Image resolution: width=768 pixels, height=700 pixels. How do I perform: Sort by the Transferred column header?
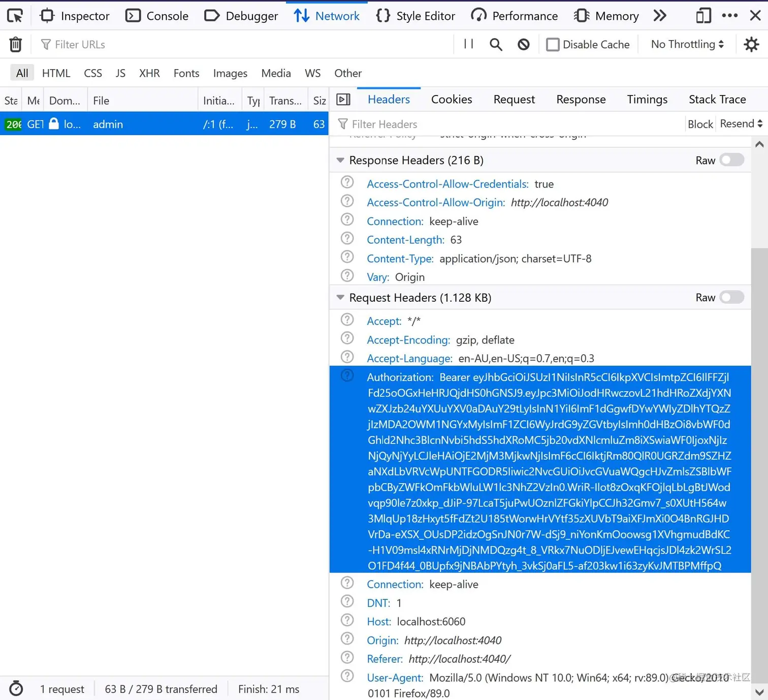pyautogui.click(x=285, y=101)
